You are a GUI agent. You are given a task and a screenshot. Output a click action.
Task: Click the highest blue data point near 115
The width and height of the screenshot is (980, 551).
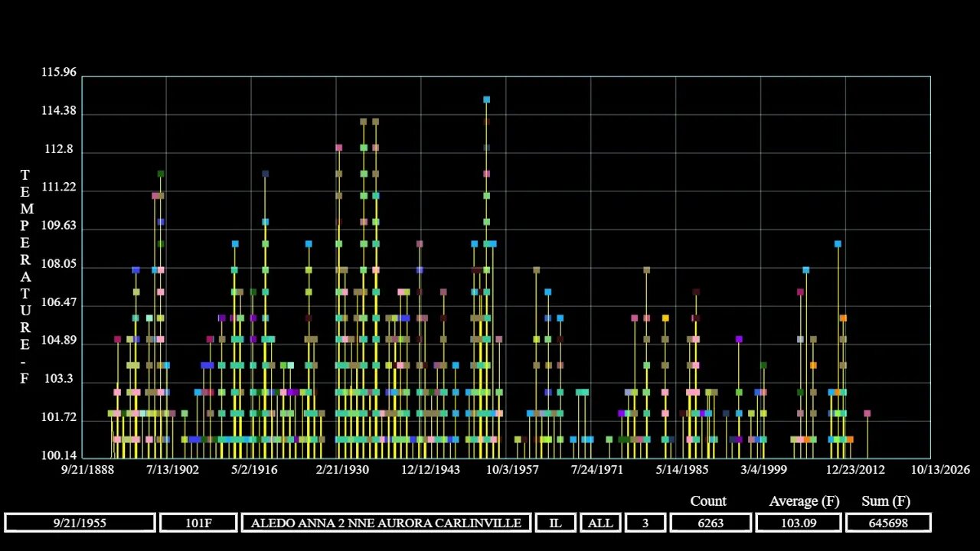point(486,99)
